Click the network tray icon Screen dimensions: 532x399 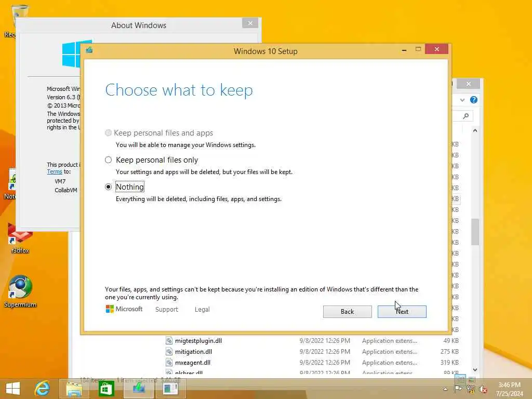470,389
